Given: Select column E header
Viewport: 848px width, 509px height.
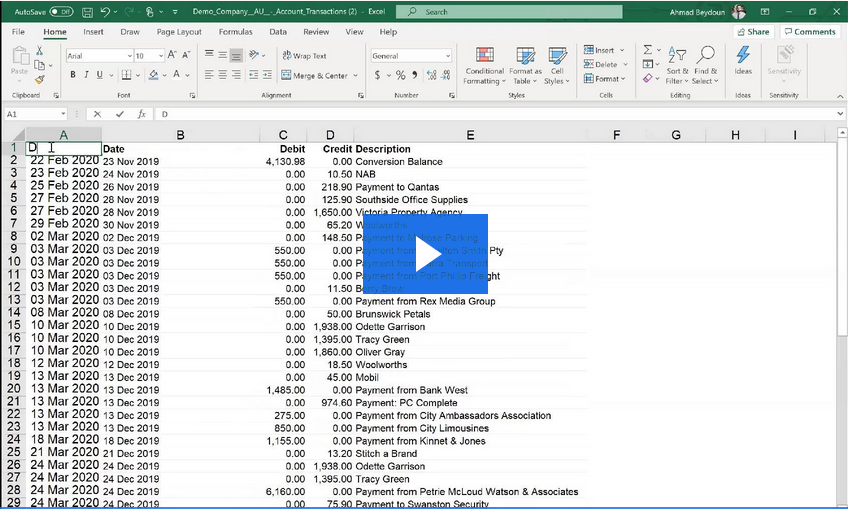Looking at the screenshot, I should click(x=470, y=135).
